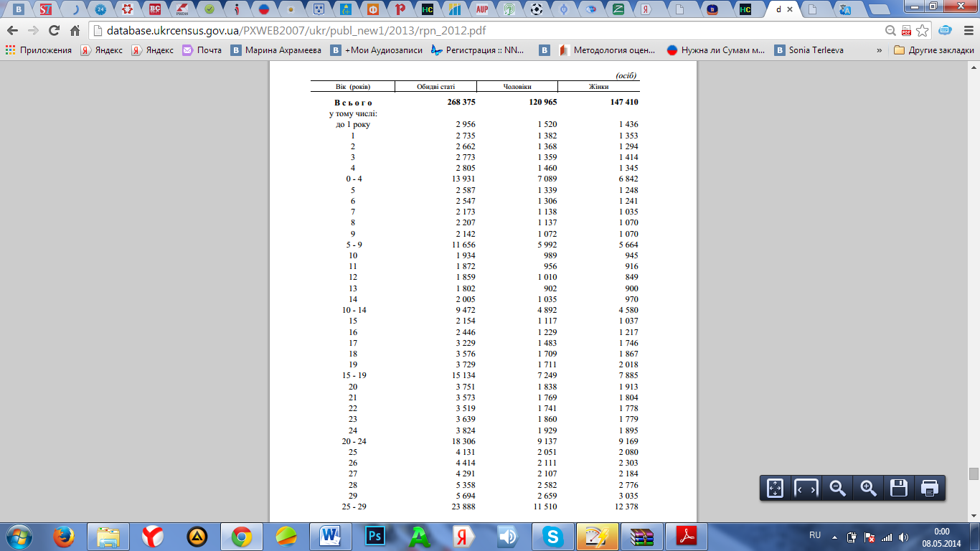Image resolution: width=980 pixels, height=551 pixels.
Task: Open the Марина Ахрамеева bookmark
Action: 276,50
